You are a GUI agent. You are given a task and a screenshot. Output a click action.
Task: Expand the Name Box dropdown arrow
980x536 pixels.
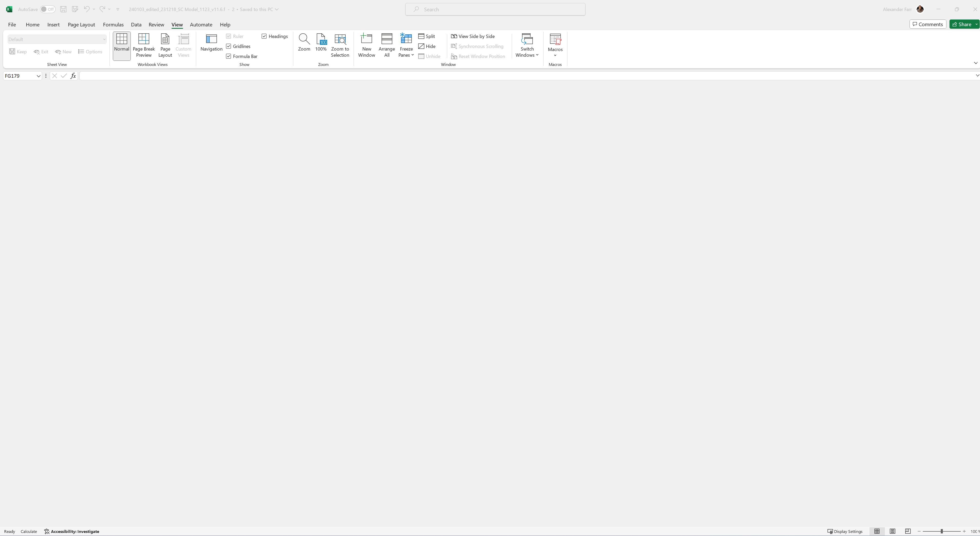(x=38, y=76)
